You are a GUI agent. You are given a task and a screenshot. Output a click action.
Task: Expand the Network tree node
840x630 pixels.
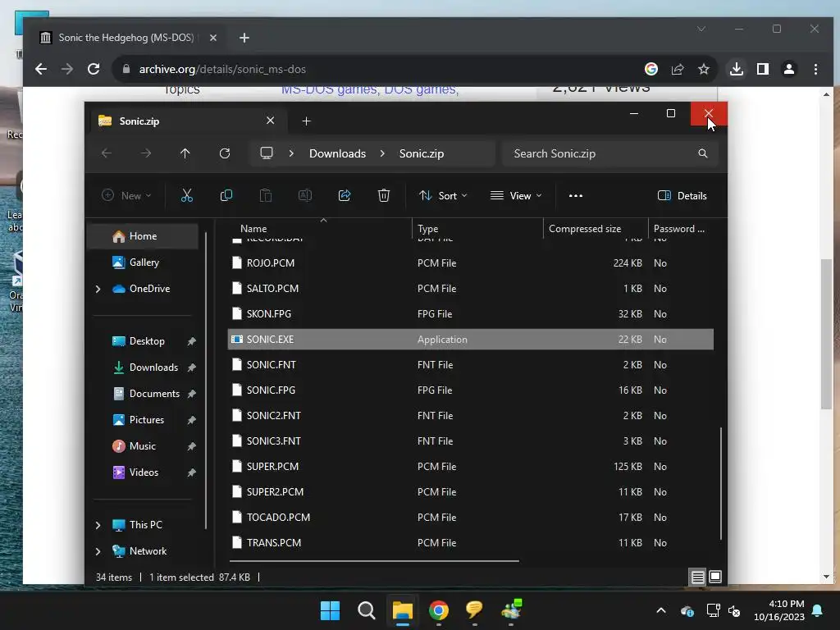[x=98, y=551]
